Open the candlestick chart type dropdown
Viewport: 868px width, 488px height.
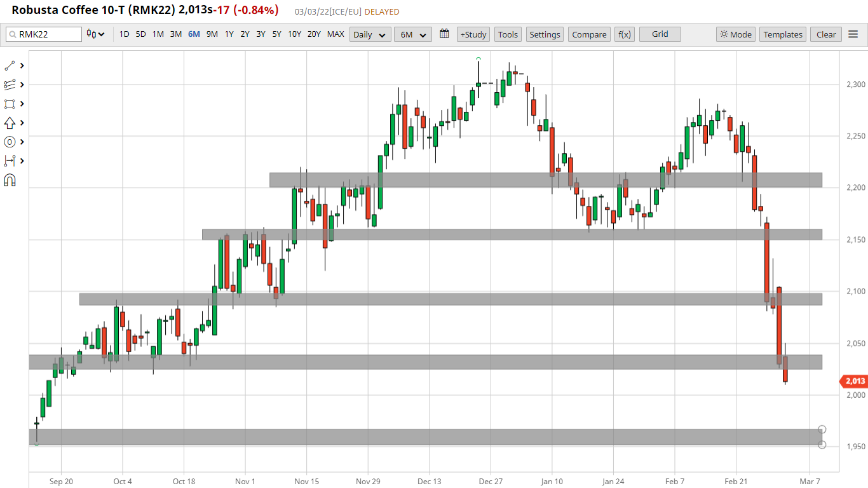pos(96,34)
